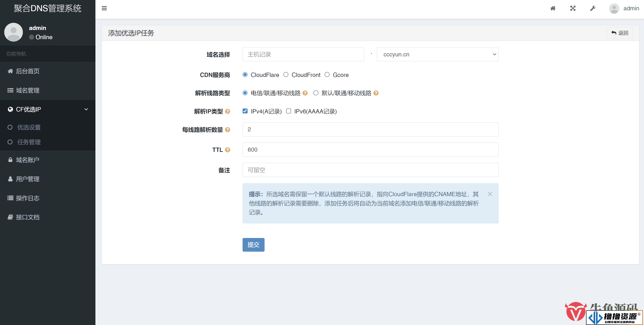644x325 pixels.
Task: Focus the 备注 remark field
Action: [x=370, y=170]
